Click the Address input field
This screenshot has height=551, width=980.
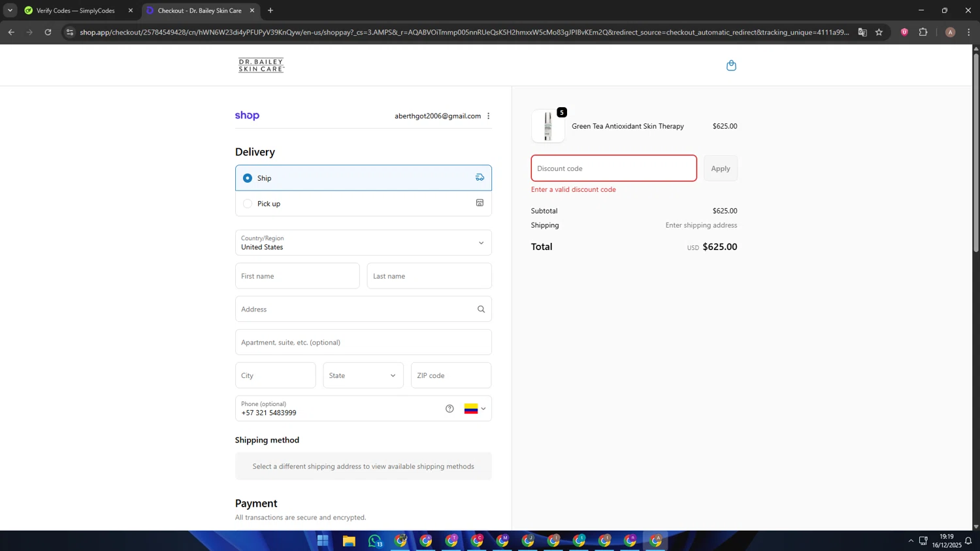[x=363, y=309]
